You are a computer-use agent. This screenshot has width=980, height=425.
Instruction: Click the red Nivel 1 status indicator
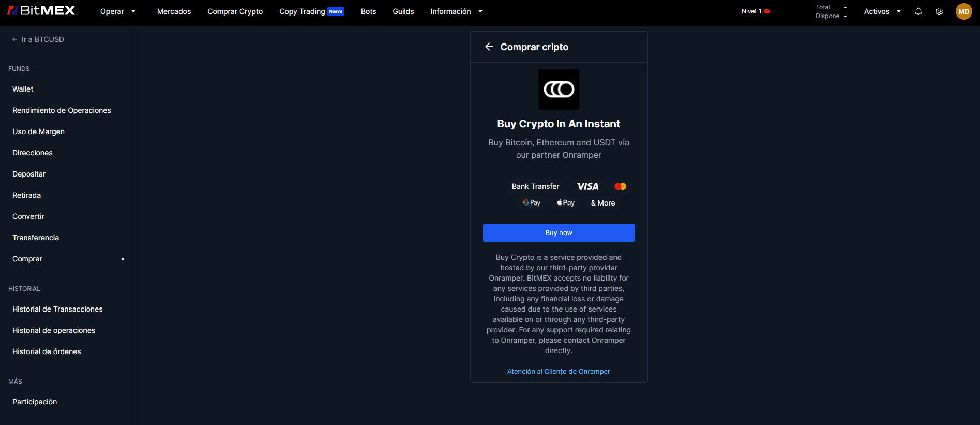[767, 11]
